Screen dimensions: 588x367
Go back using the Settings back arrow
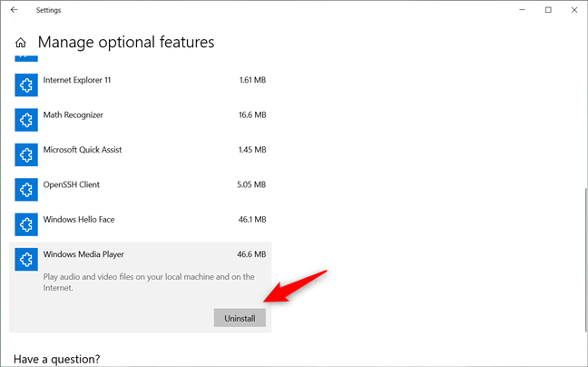[x=15, y=10]
